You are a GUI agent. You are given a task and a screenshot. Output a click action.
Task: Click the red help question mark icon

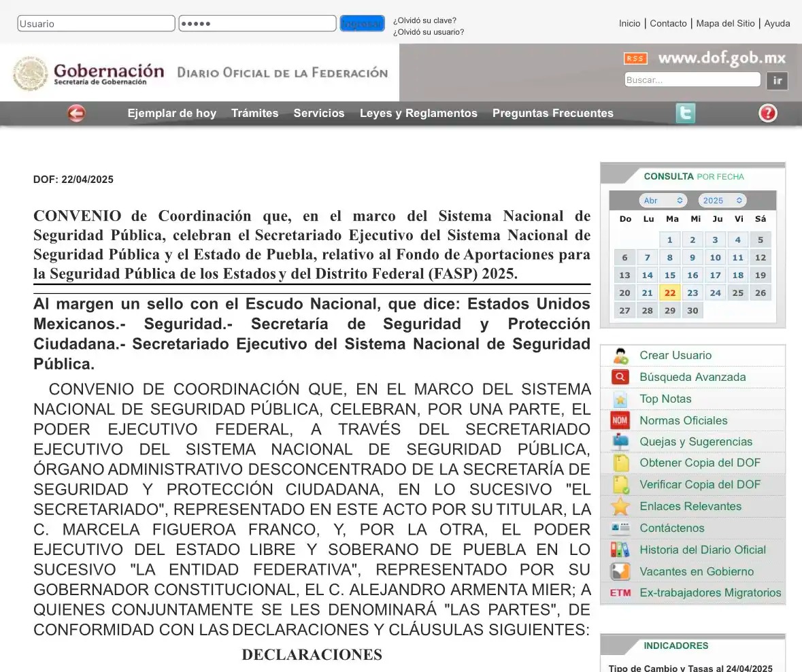(768, 113)
